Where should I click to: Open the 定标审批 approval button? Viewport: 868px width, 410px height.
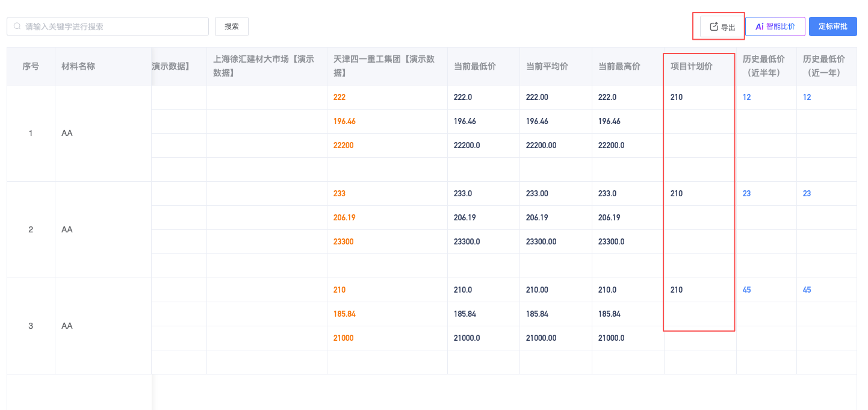pyautogui.click(x=832, y=26)
